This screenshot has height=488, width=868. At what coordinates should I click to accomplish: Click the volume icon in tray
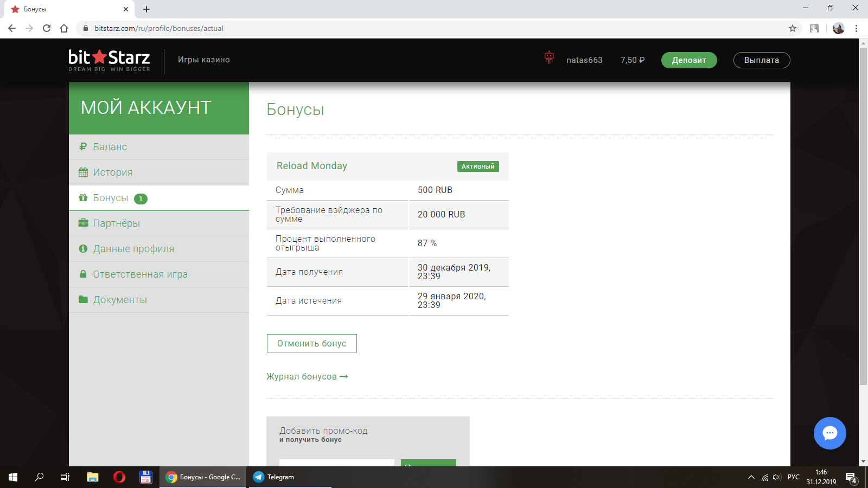(x=777, y=477)
